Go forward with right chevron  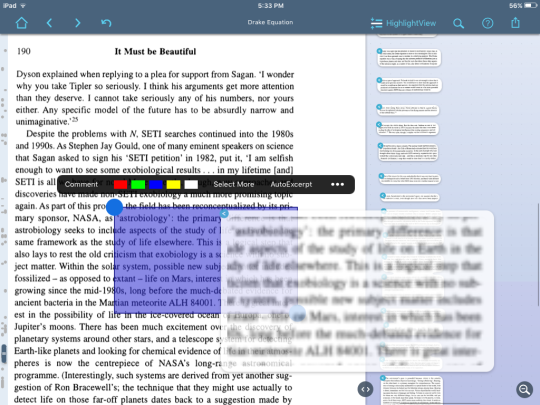77,23
